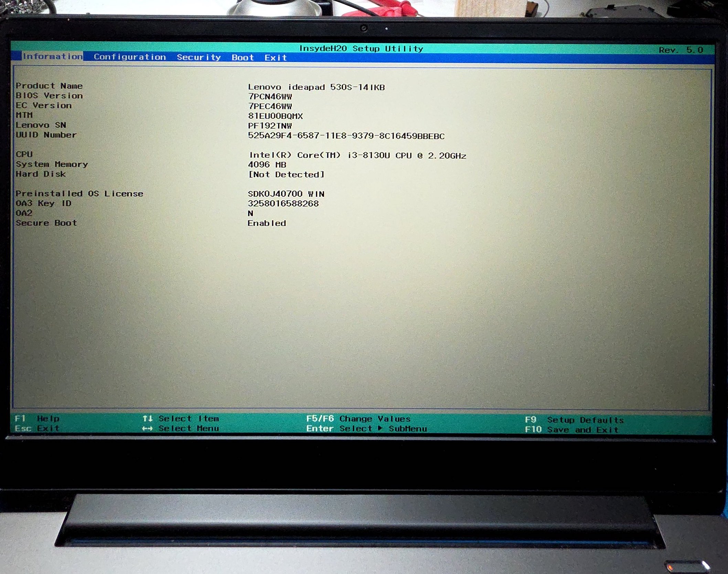Select the Product Name label

[x=49, y=86]
